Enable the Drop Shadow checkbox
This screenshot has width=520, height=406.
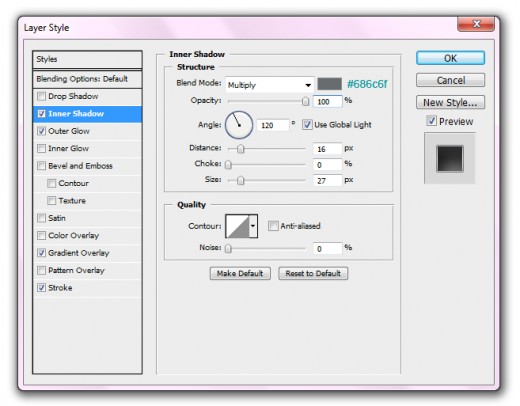(x=41, y=96)
